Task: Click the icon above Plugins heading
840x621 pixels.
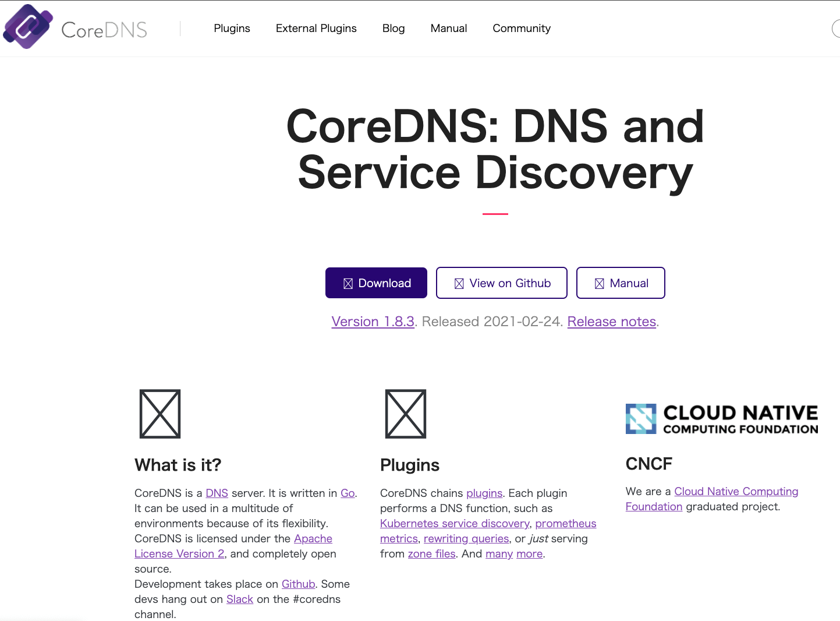Action: pos(406,414)
